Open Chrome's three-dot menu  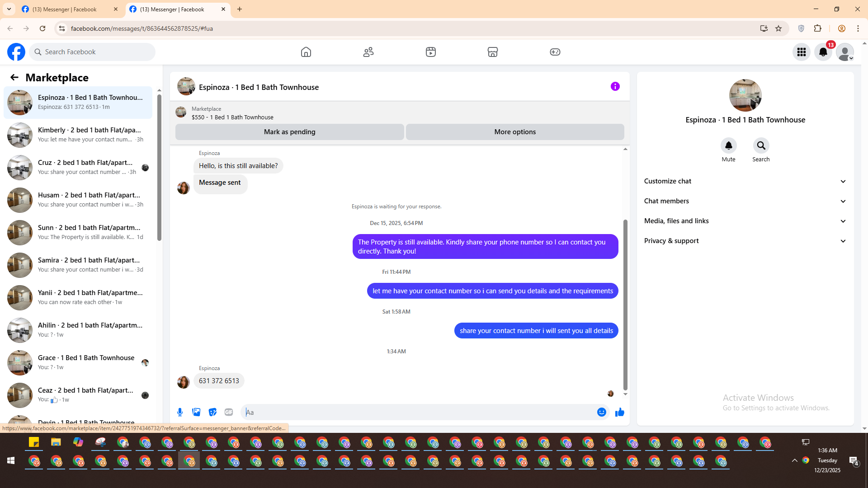point(858,28)
